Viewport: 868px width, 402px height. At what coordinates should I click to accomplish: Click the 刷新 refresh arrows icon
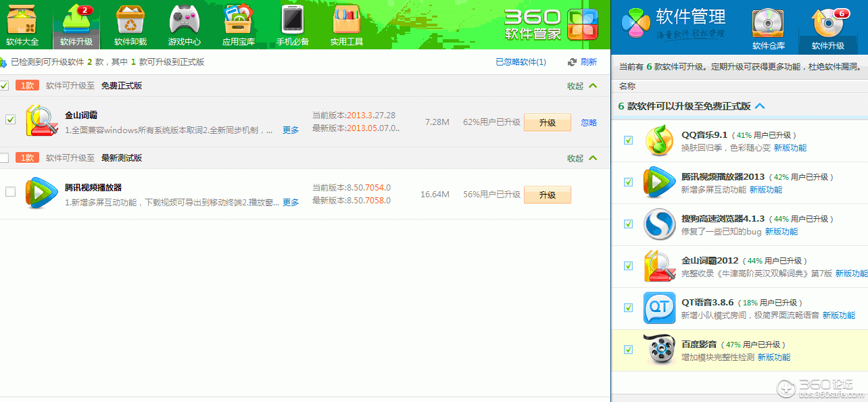point(572,62)
